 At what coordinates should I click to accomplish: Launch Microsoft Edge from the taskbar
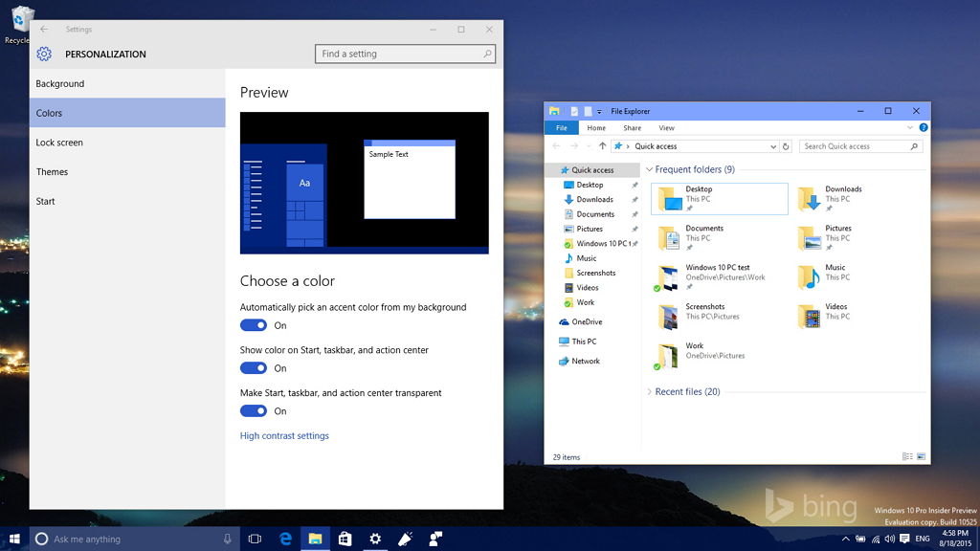(x=285, y=539)
